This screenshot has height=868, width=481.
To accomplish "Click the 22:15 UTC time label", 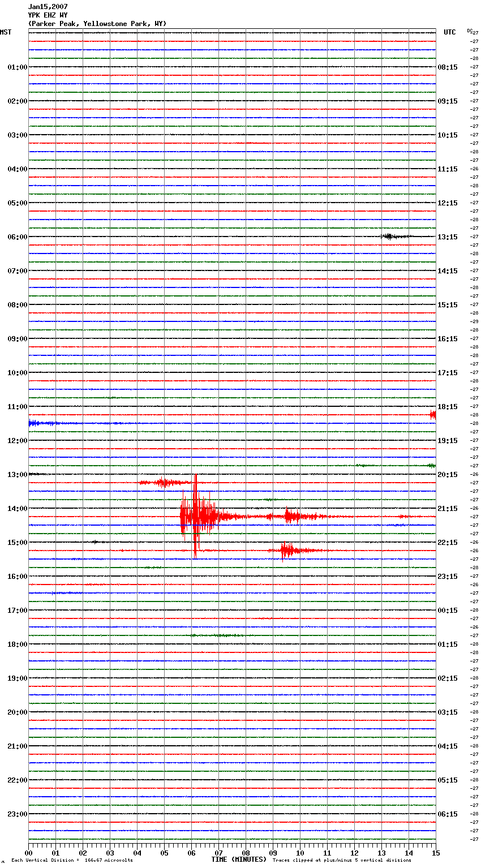I will [x=448, y=543].
